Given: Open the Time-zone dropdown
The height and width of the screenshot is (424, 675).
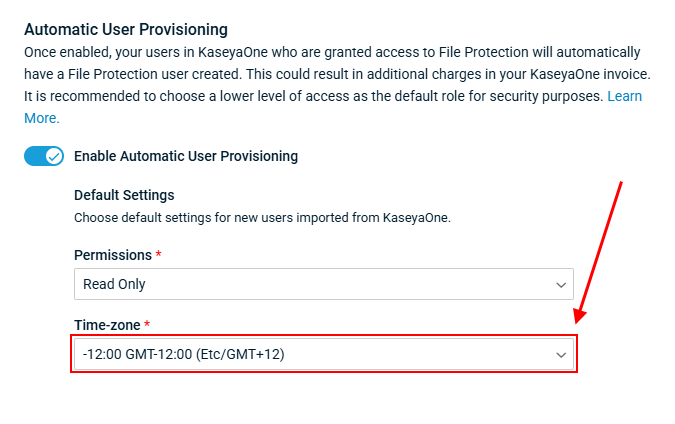Looking at the screenshot, I should [323, 354].
